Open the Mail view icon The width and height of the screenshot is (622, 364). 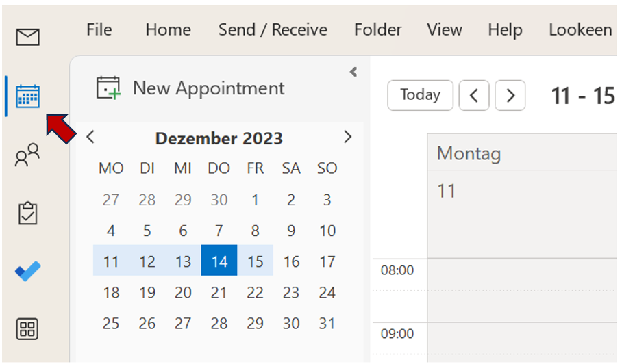pos(28,37)
